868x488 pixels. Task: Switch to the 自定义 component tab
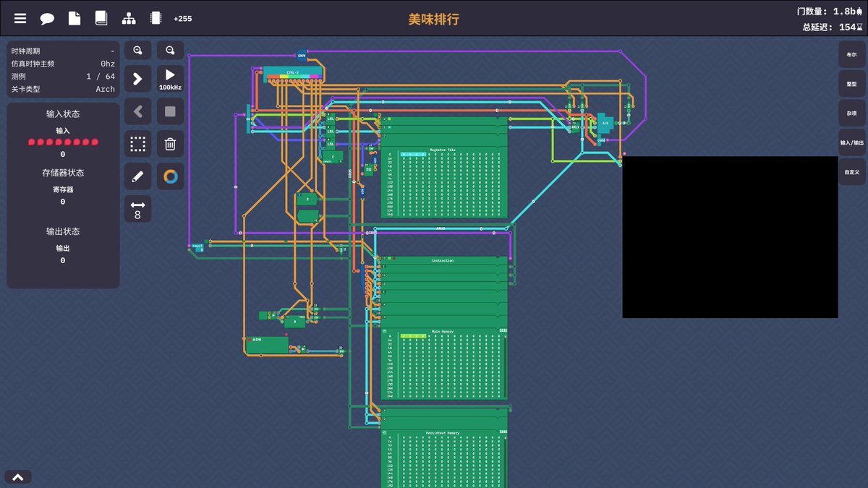[x=851, y=172]
